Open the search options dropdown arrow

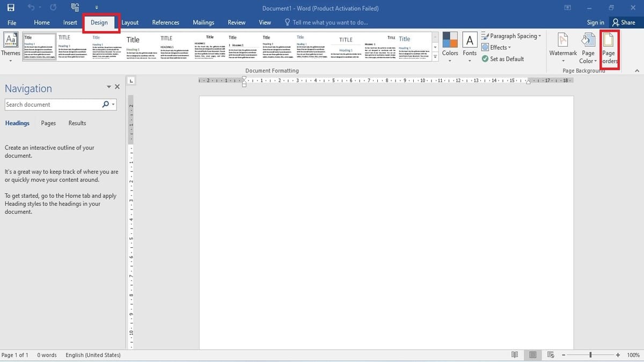tap(113, 105)
